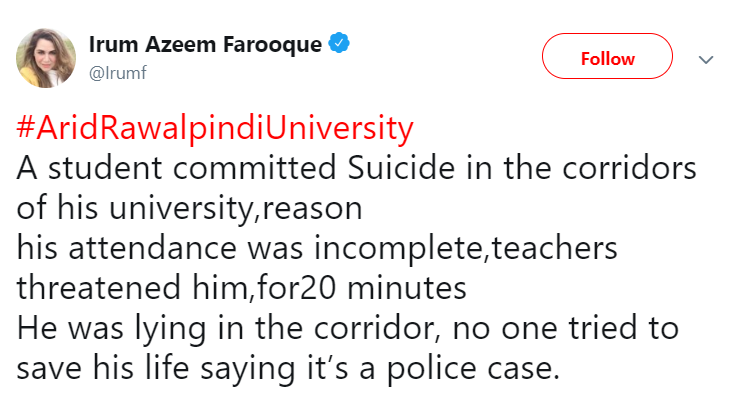Click the text 'his attendance was incomplete'
733x398 pixels.
[x=250, y=248]
